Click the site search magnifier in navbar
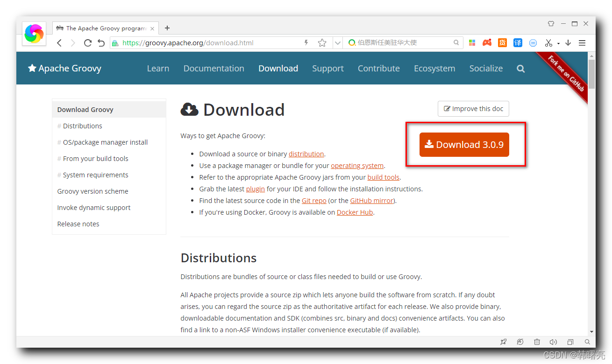The image size is (612, 364). tap(521, 69)
